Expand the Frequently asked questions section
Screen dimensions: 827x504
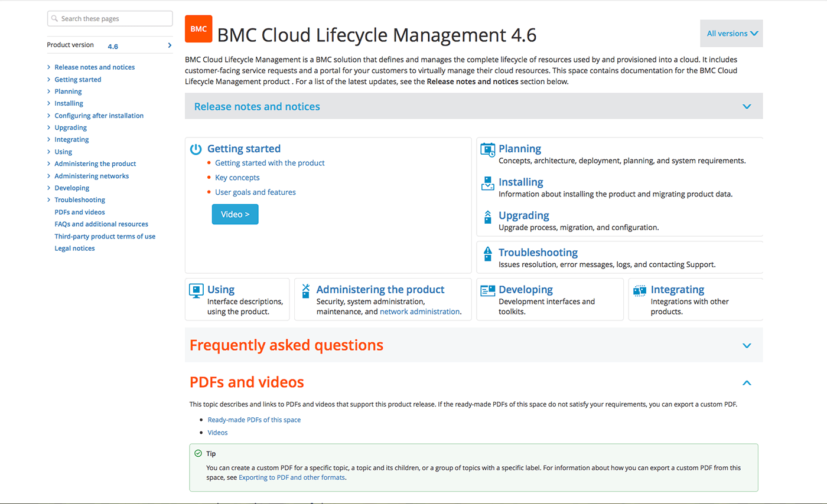click(747, 346)
